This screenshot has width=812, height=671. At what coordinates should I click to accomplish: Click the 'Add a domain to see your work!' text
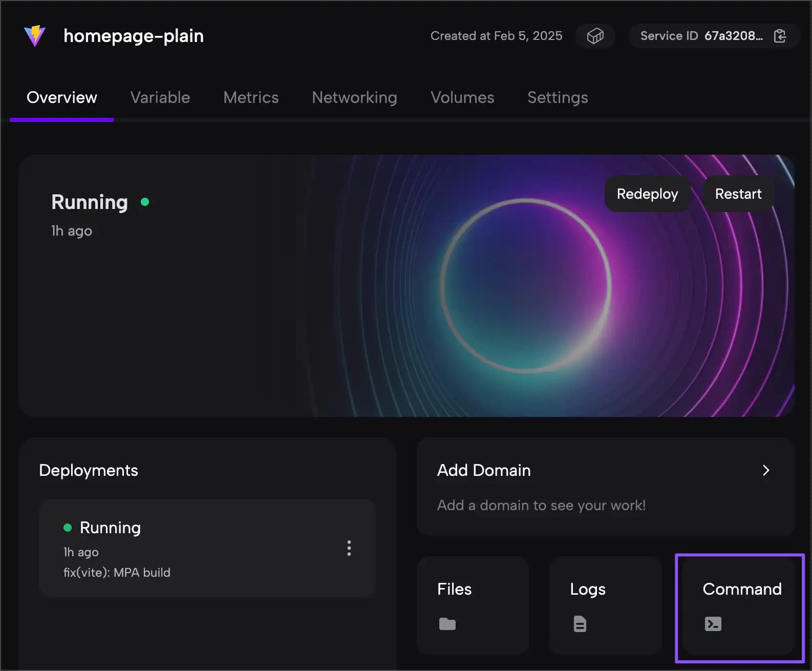click(541, 506)
